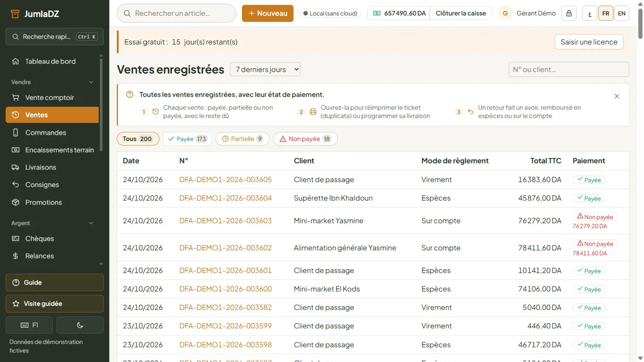This screenshot has width=644, height=362.
Task: Filter by Partielle 9 tab
Action: pyautogui.click(x=242, y=139)
